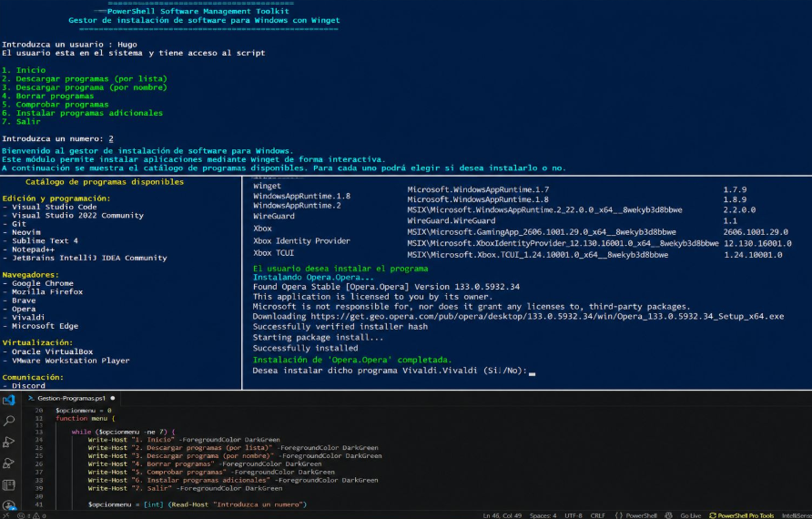Viewport: 812px width, 519px height.
Task: Switch to the Gestion-Programas.ps1 tab
Action: 72,398
